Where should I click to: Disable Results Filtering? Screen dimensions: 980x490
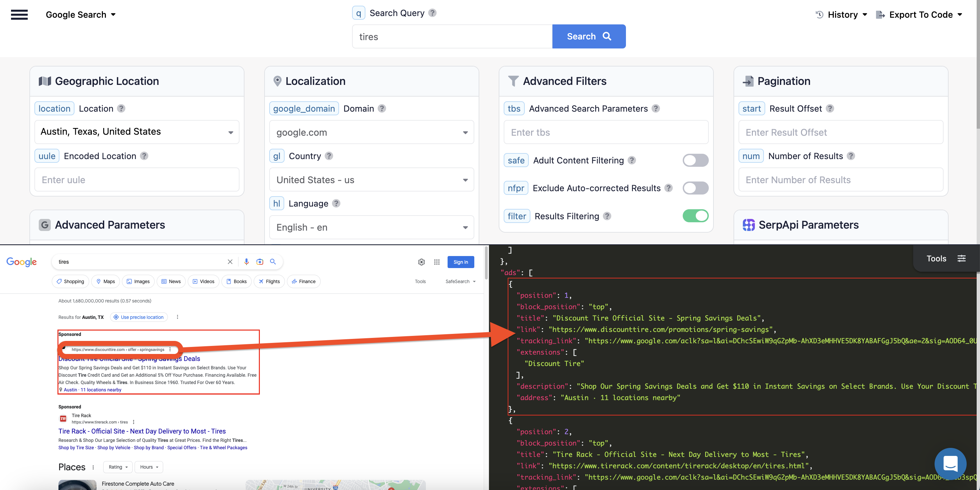point(695,216)
